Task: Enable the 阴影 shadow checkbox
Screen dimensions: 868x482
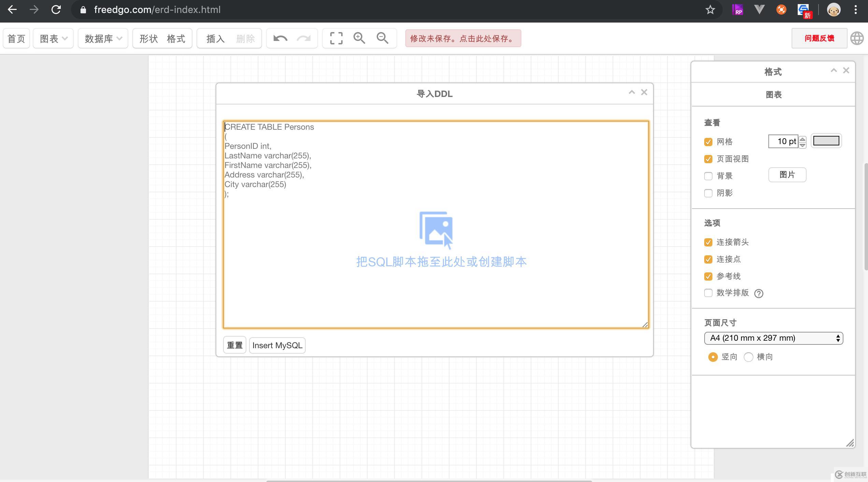Action: (x=708, y=193)
